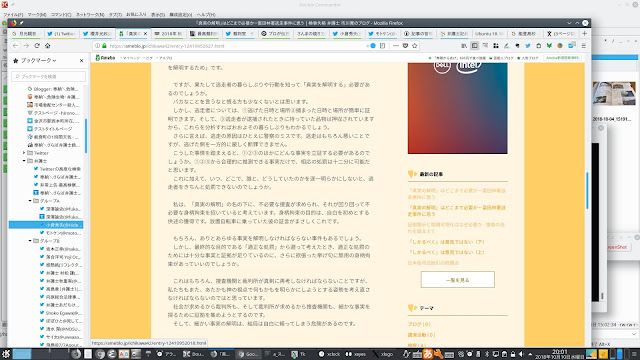Open Firefox hamburger menu
The width and height of the screenshot is (640, 360).
click(x=584, y=46)
